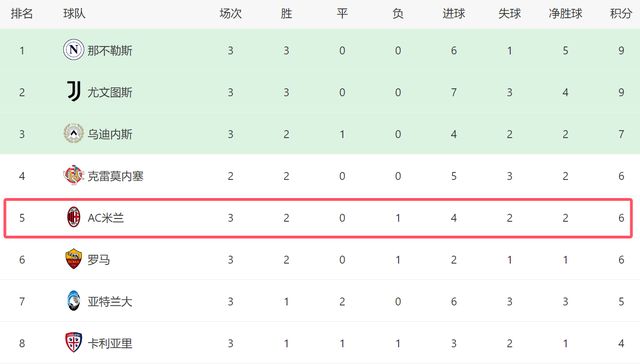Open the 乌迪内斯 team name link
The height and width of the screenshot is (364, 640).
pos(110,134)
